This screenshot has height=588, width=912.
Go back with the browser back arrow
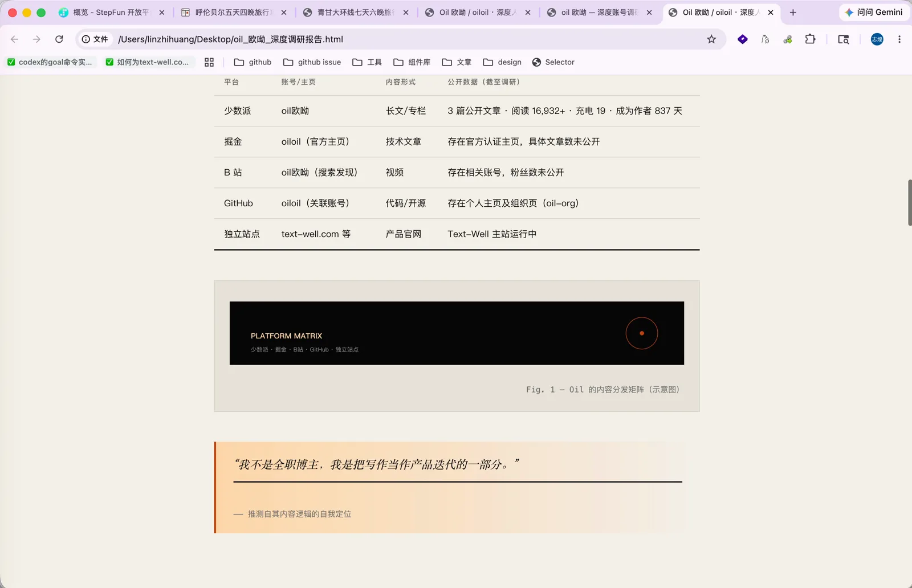(15, 39)
